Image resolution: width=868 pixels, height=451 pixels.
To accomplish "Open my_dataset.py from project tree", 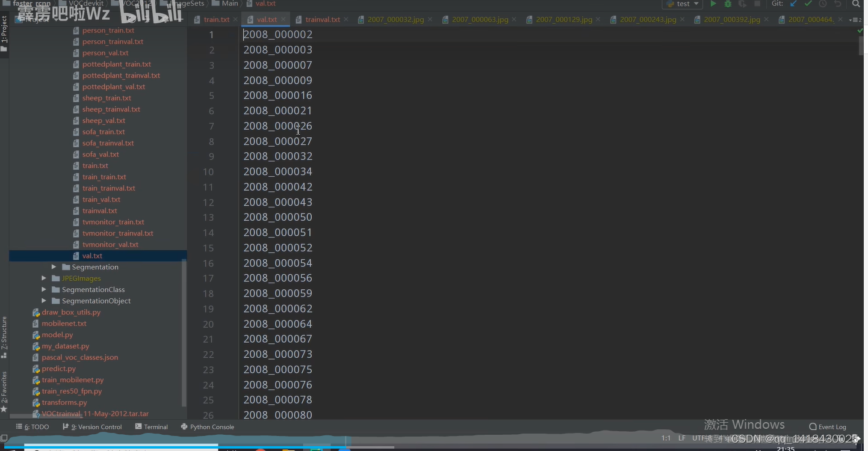I will click(x=65, y=346).
